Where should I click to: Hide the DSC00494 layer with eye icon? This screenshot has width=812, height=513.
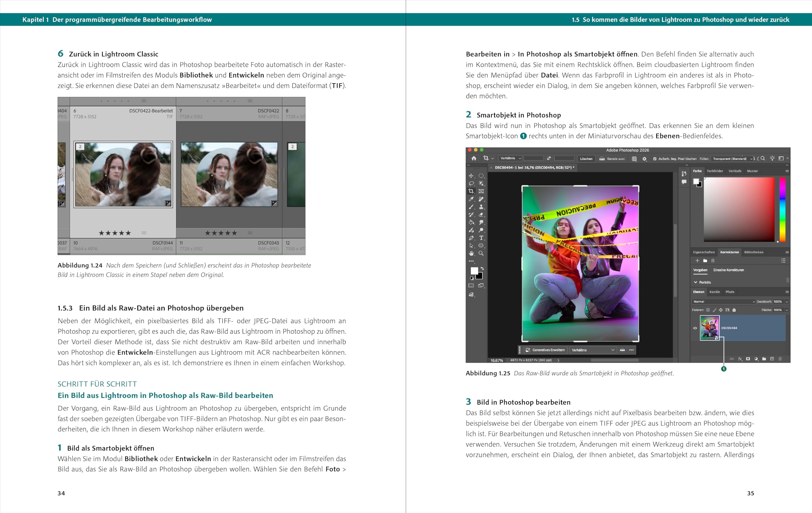tap(695, 328)
